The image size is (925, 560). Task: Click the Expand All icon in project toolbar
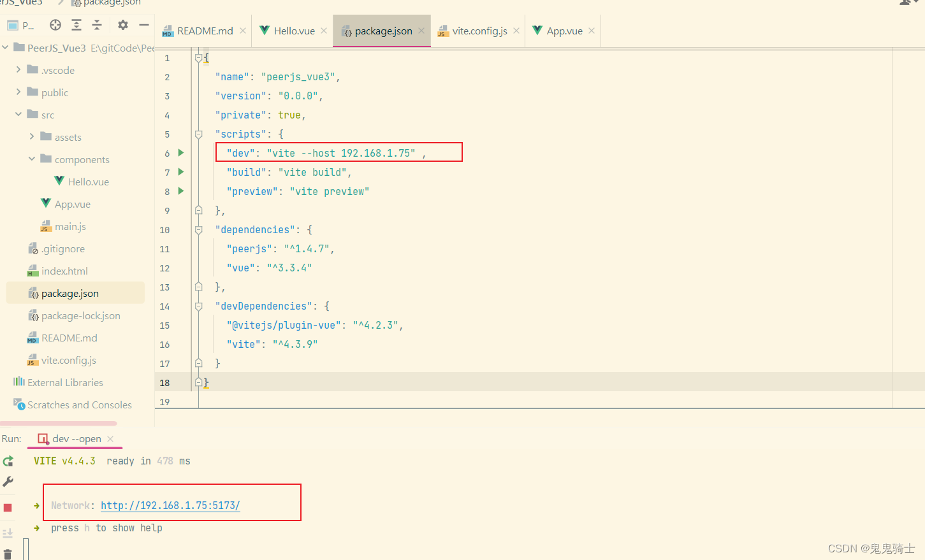(x=76, y=25)
